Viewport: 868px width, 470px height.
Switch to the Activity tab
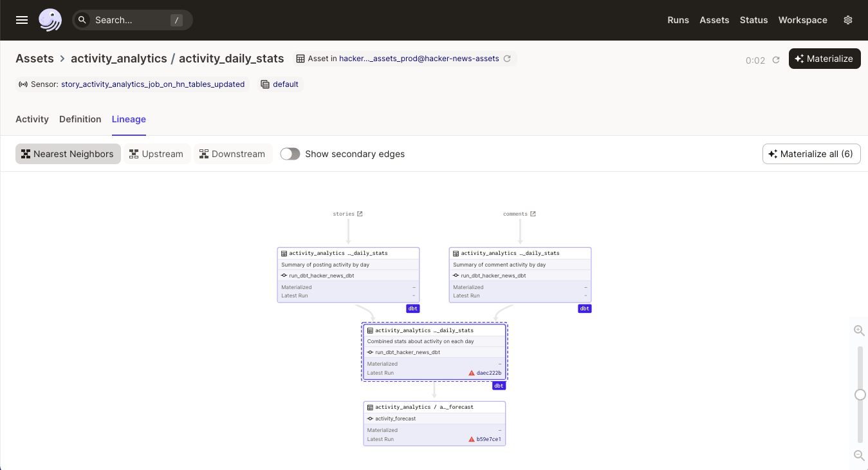coord(32,119)
